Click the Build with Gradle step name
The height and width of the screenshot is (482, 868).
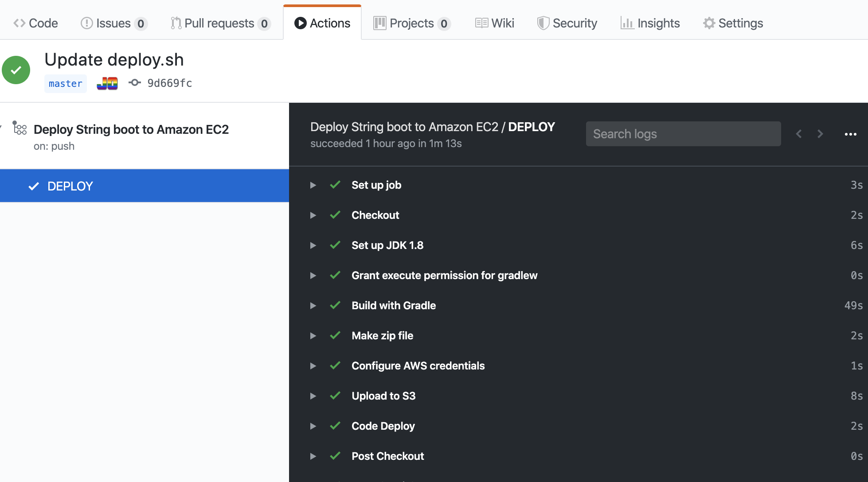click(394, 306)
